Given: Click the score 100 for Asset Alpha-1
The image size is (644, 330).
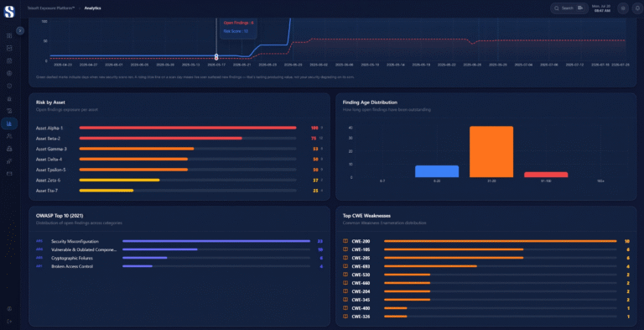Looking at the screenshot, I should pos(314,128).
